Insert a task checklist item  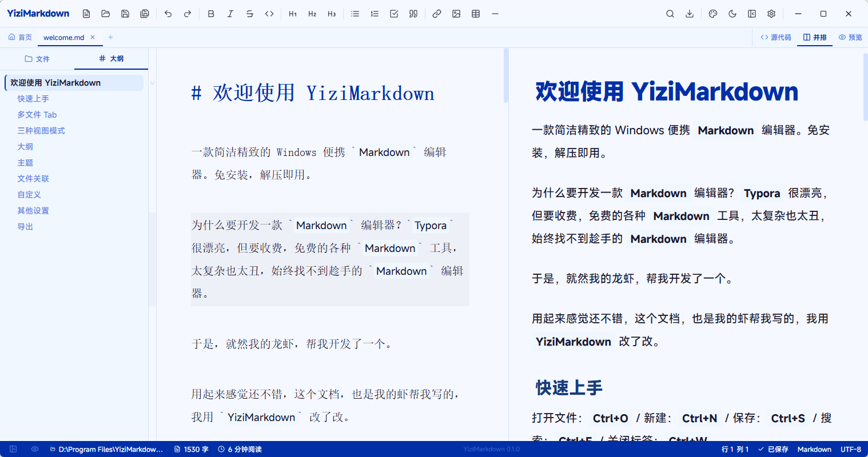click(394, 14)
